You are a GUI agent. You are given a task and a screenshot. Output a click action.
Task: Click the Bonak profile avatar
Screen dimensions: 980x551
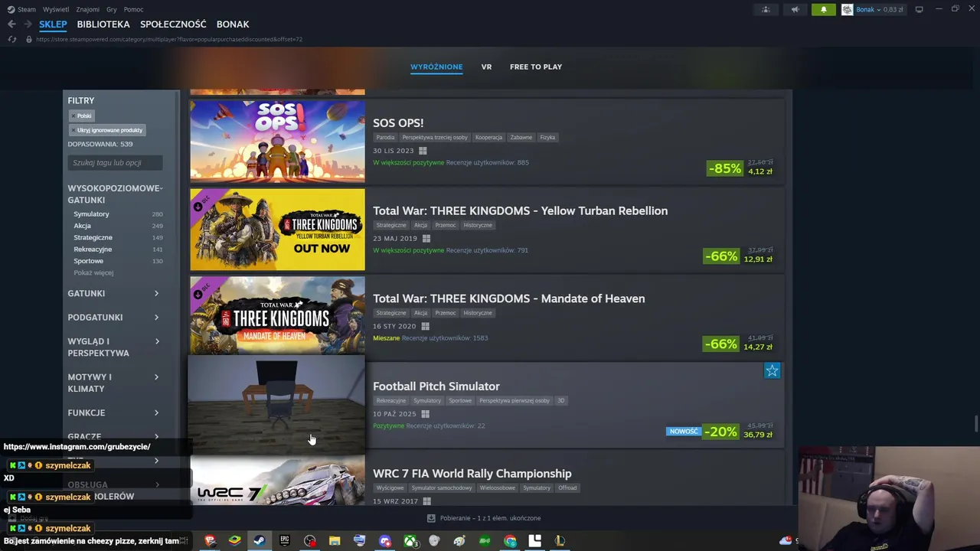848,9
